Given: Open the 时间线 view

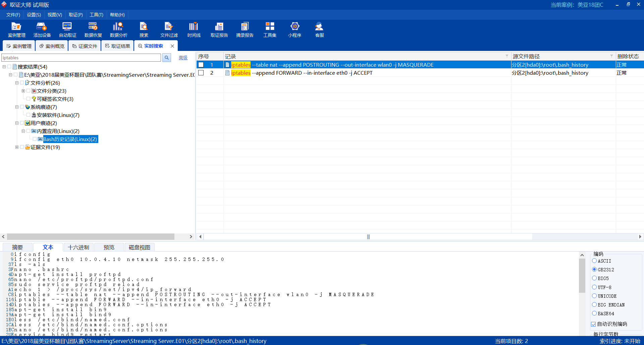Looking at the screenshot, I should coord(194,29).
